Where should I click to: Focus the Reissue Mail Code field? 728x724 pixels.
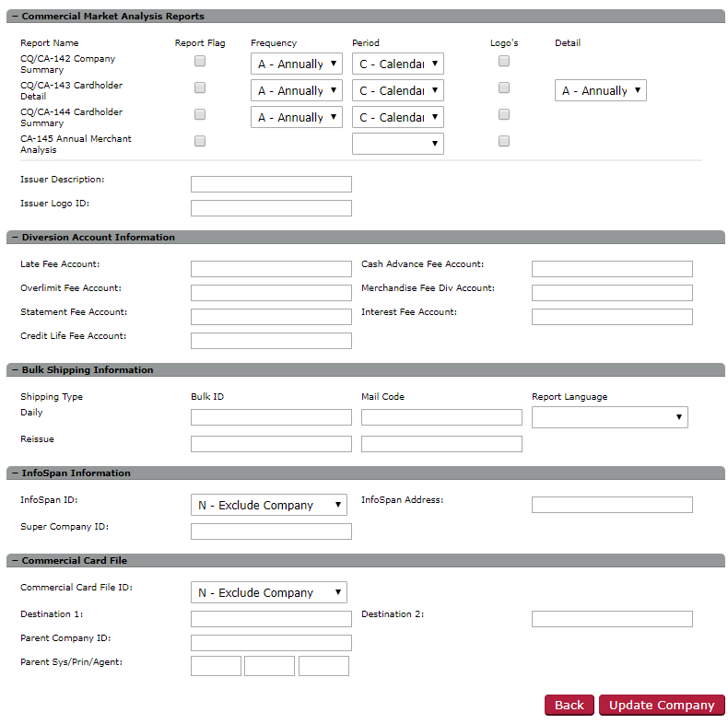(x=441, y=444)
